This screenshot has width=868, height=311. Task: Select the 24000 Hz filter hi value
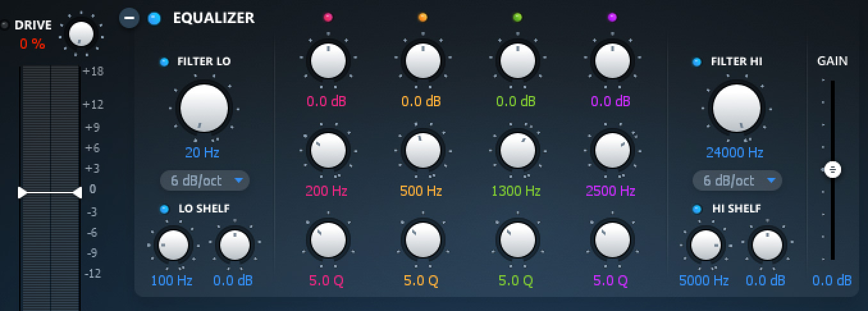pyautogui.click(x=735, y=153)
